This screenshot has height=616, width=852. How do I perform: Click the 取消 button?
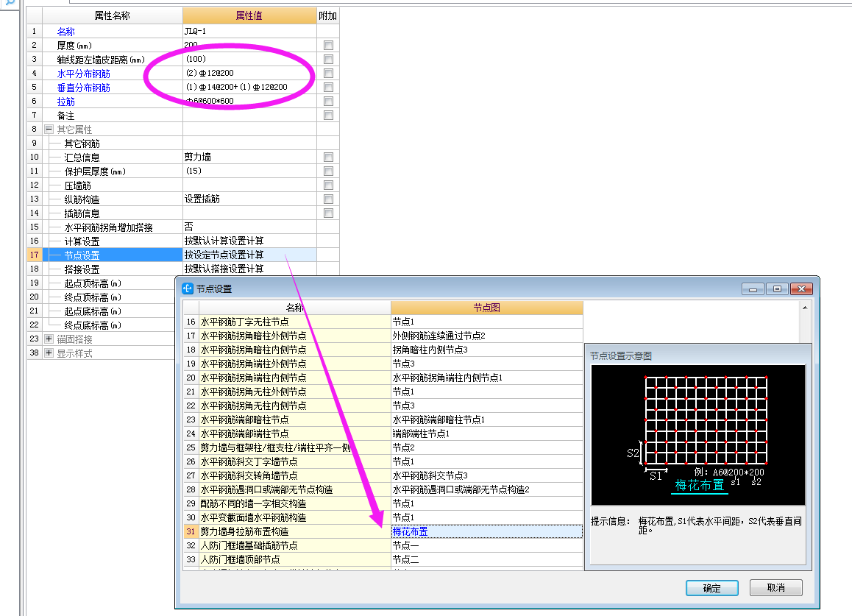point(775,587)
